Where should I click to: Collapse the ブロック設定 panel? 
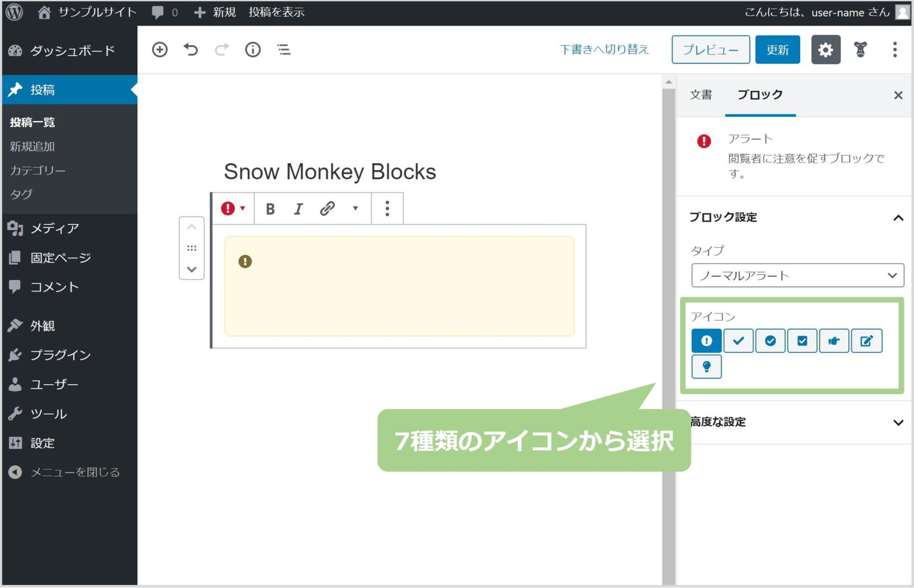[x=898, y=218]
